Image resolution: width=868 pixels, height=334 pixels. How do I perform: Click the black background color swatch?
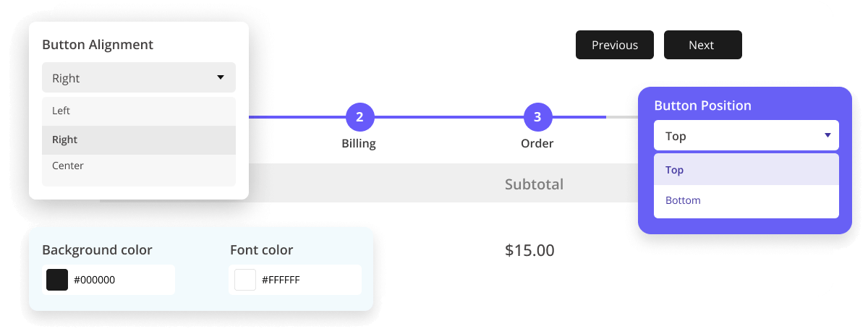[57, 280]
